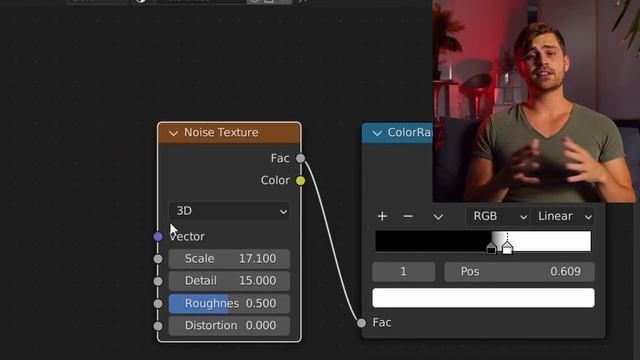Screen dimensions: 640x360
Task: Select the black color stop handle
Action: tap(491, 248)
